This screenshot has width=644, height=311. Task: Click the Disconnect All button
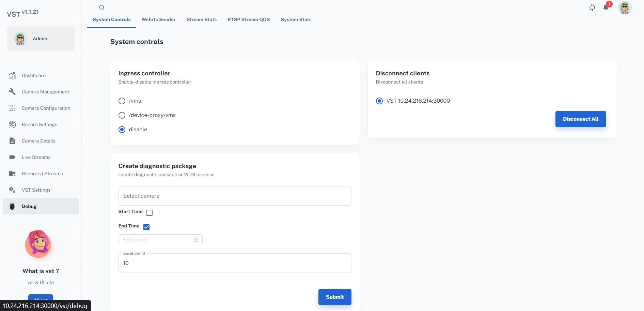(580, 119)
